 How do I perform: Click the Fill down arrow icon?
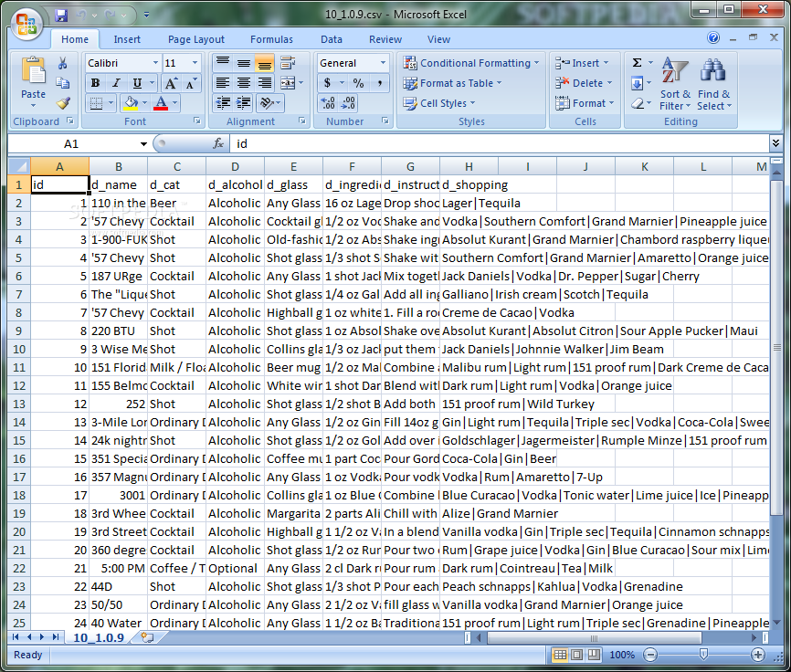pyautogui.click(x=638, y=83)
